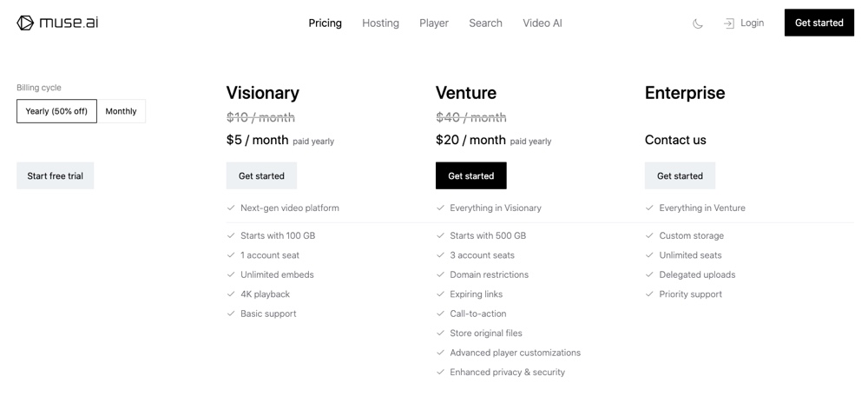Click the Login link
868x396 pixels.
point(752,23)
